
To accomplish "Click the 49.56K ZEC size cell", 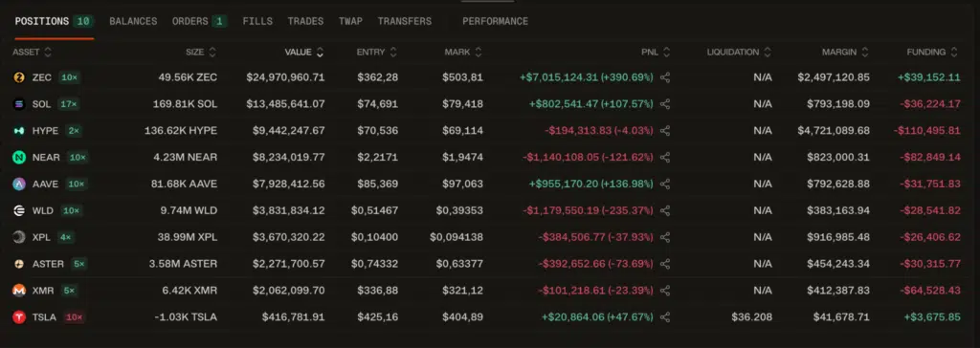I will [188, 77].
